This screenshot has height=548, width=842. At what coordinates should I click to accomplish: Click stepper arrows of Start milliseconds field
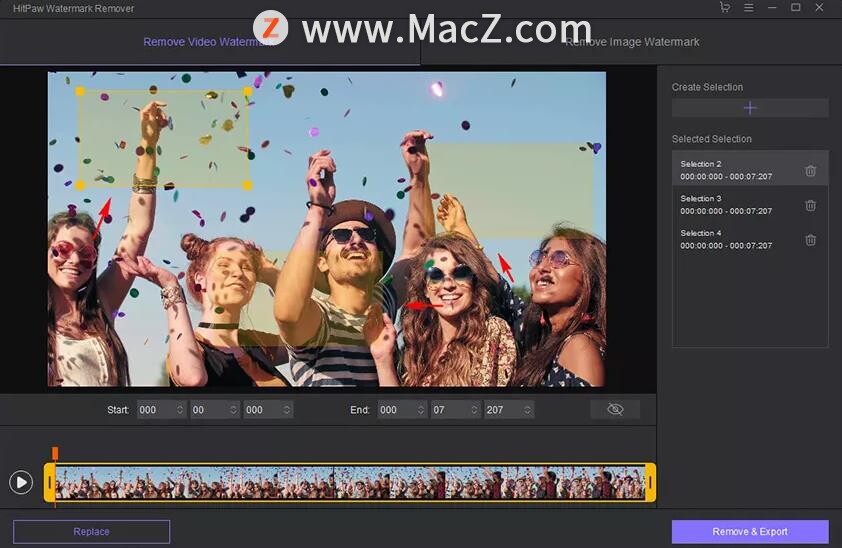(287, 410)
